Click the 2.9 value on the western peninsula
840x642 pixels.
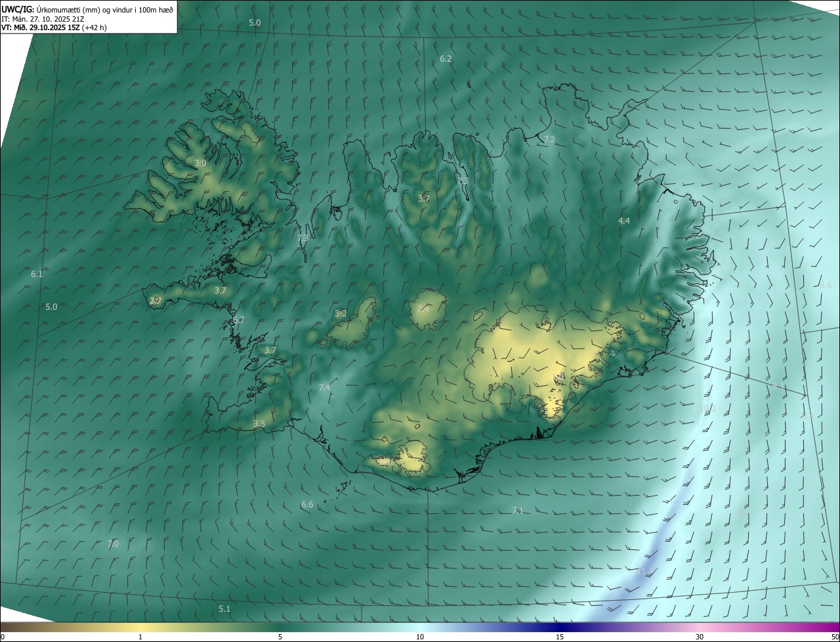(x=155, y=301)
